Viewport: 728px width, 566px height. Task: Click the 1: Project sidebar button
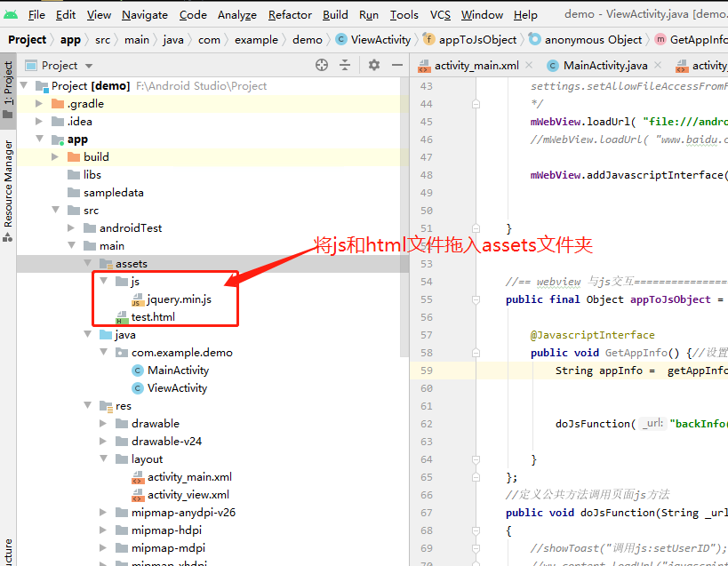(x=9, y=80)
